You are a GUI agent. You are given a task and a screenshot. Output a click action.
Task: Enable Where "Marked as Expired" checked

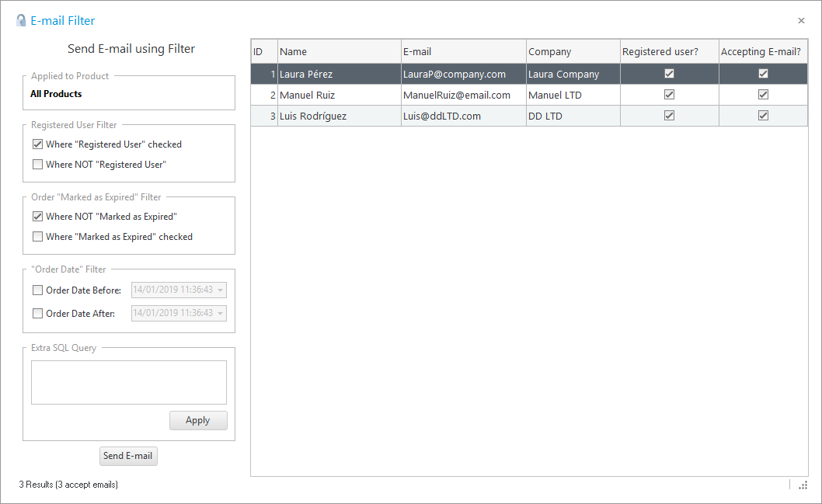pos(38,237)
